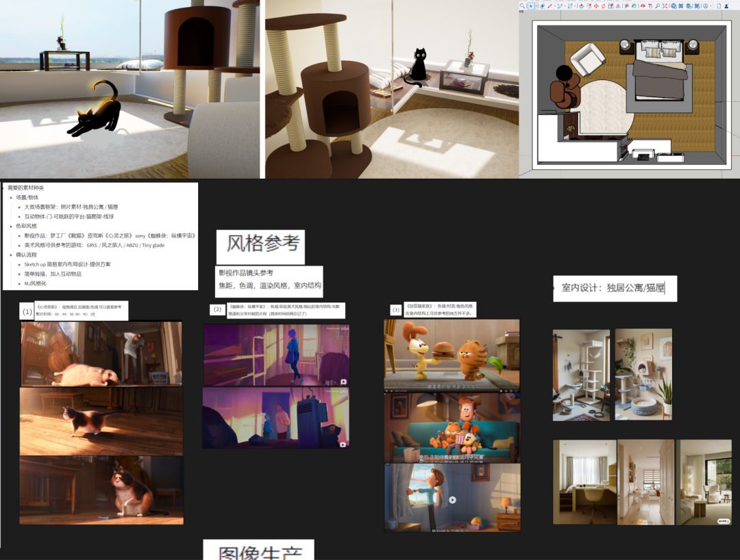Activate the Rectangle shape tool
Screen dimensions: 740x560
point(570,6)
